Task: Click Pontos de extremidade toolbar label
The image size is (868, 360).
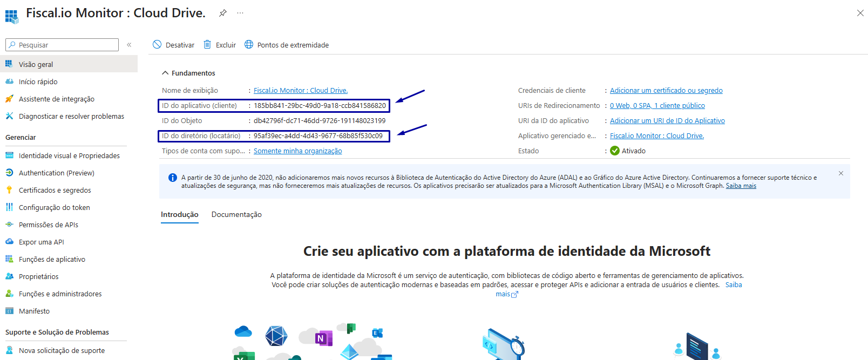Action: click(x=293, y=45)
